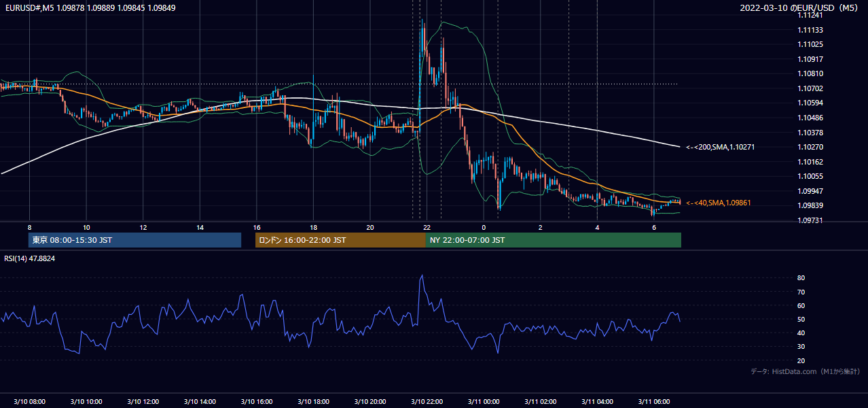Click price axis value 1.10270

[810, 147]
